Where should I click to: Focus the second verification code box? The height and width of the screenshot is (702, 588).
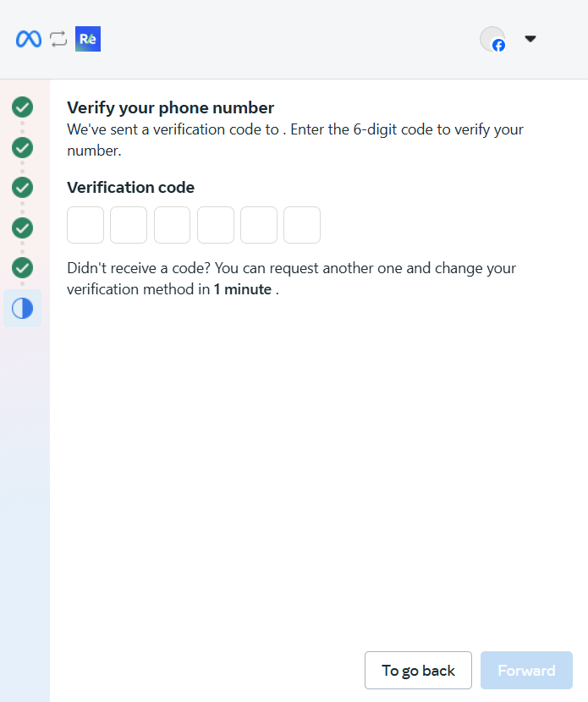click(x=129, y=225)
